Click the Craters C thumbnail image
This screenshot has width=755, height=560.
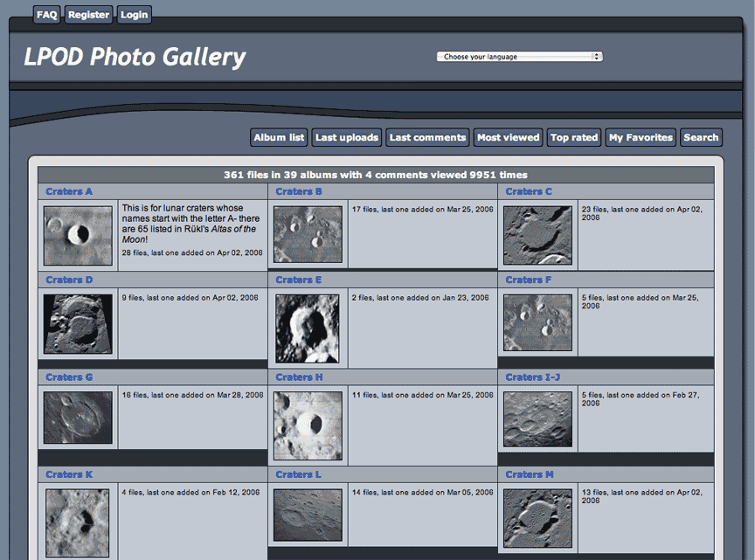(537, 235)
